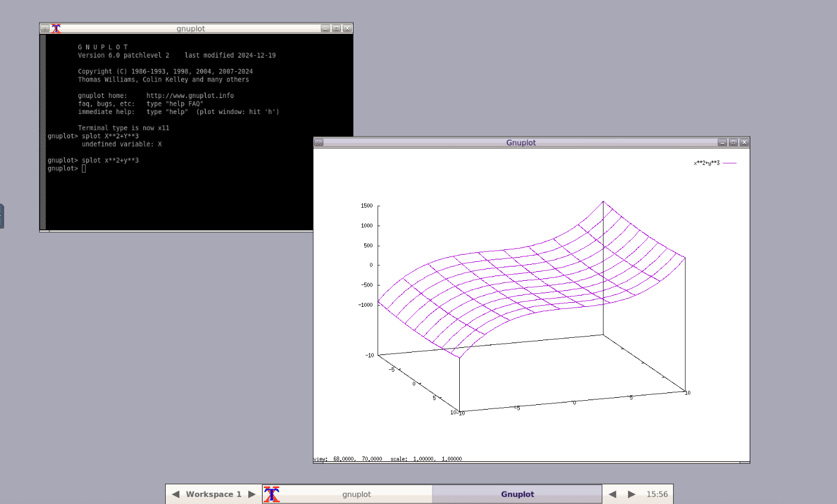Viewport: 837px width, 504px height.
Task: Click the 'Thomas Williams, Colin Kelley' credits line
Action: 163,80
